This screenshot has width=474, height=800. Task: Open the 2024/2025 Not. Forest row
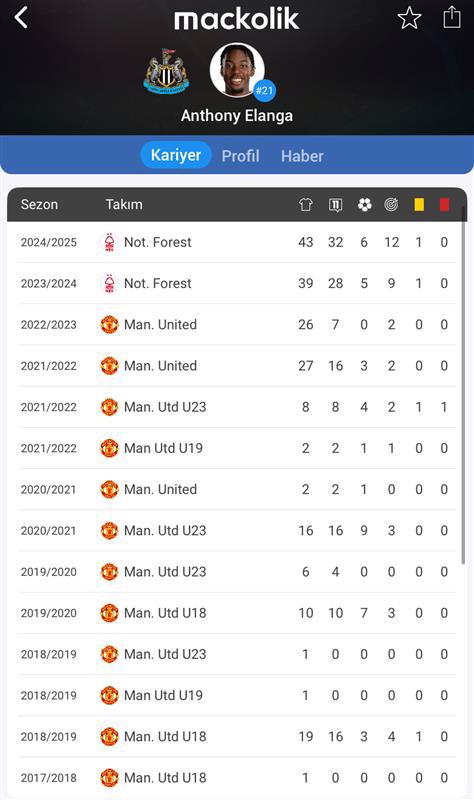click(237, 242)
